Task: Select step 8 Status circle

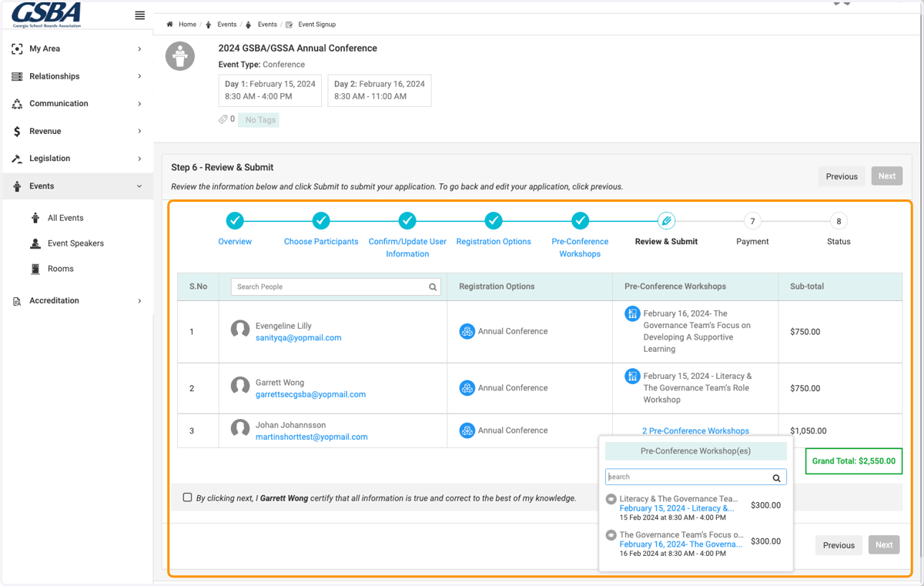Action: click(839, 221)
